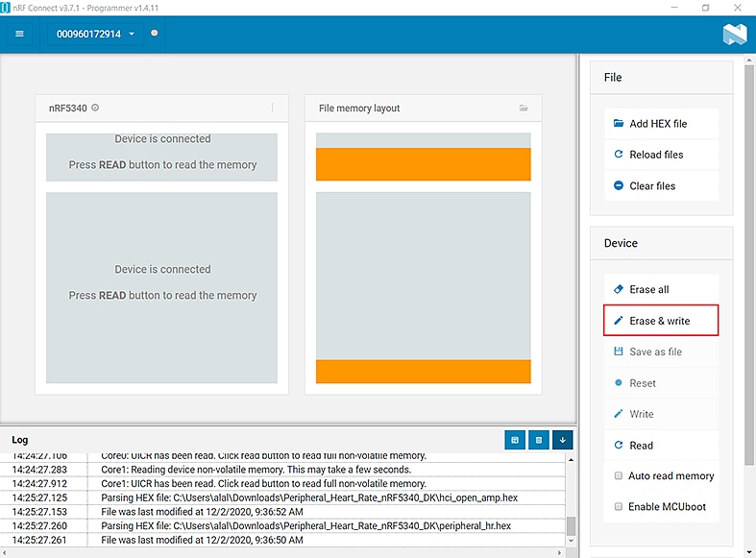Click the nRF Connect app title-bar icon
Screen dimensions: 756x558
coord(6,8)
